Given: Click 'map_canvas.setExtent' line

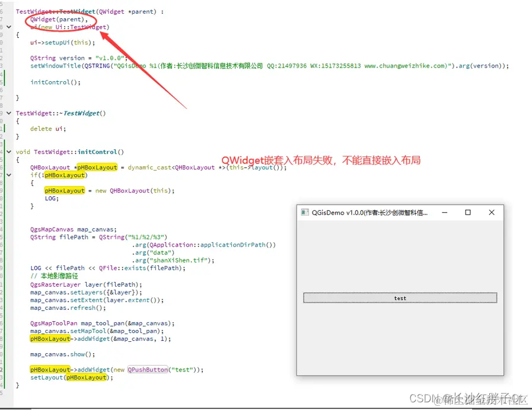Looking at the screenshot, I should click(x=97, y=300).
